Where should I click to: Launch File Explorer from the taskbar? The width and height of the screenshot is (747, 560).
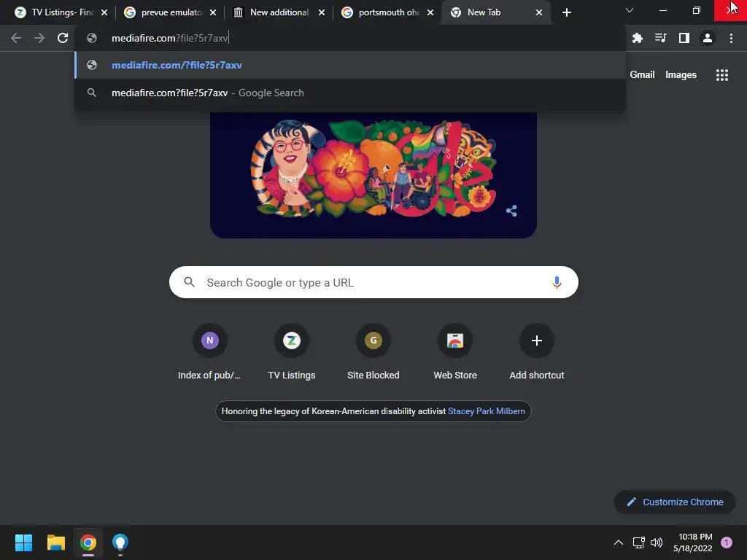click(x=56, y=542)
